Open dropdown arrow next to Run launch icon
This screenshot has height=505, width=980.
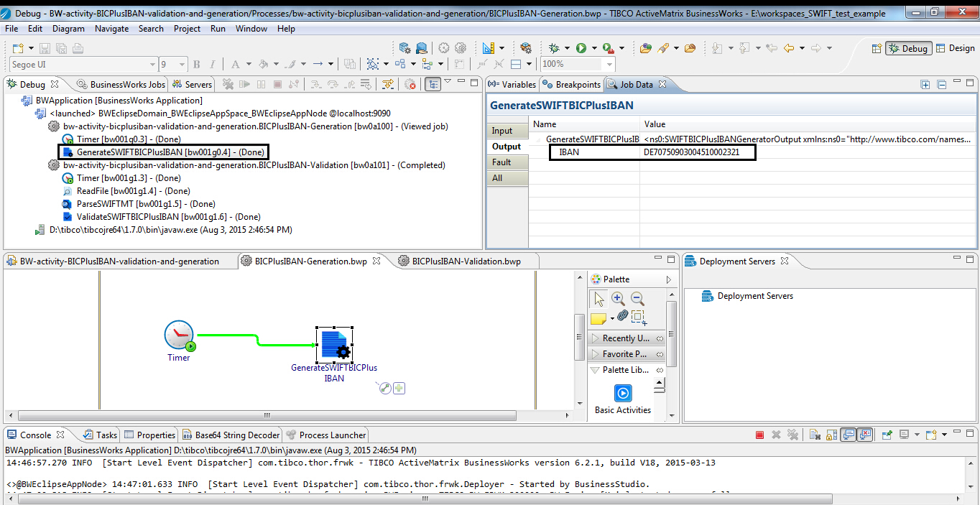[594, 48]
